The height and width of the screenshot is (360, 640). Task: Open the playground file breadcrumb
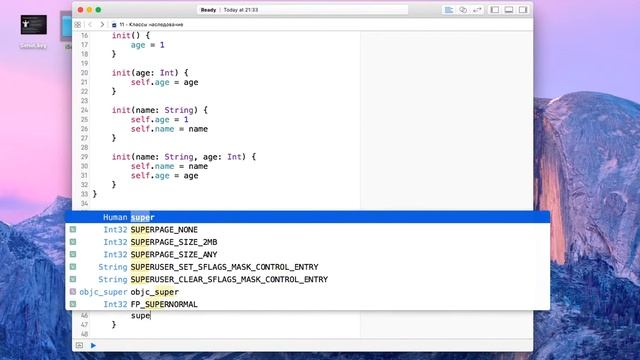click(148, 25)
